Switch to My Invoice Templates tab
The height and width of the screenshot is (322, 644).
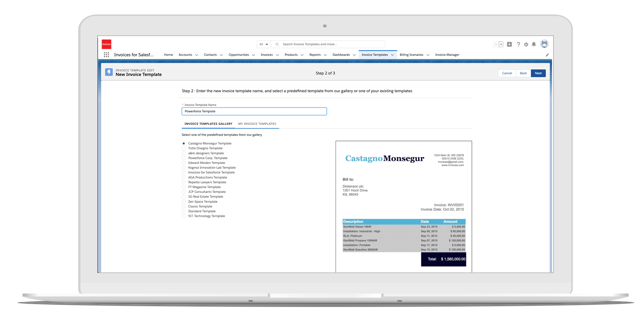tap(257, 124)
